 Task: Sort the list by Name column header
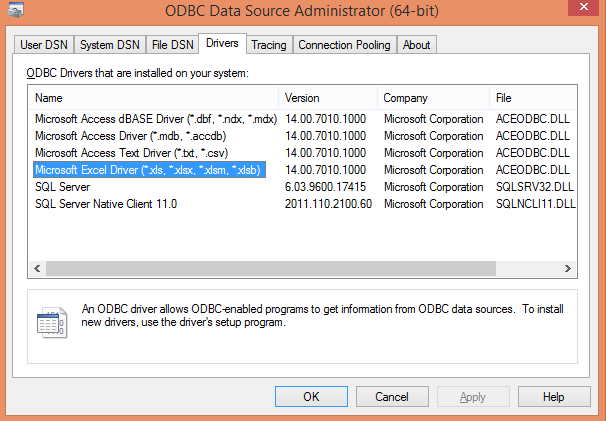click(155, 98)
